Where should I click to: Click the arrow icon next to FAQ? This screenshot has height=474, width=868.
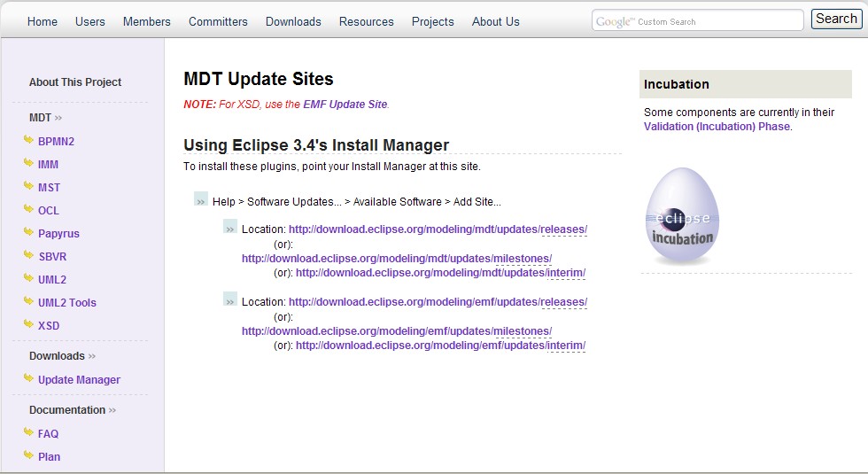(28, 432)
